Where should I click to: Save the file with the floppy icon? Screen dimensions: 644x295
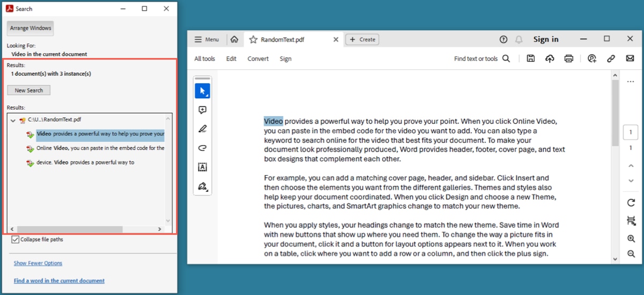click(530, 59)
